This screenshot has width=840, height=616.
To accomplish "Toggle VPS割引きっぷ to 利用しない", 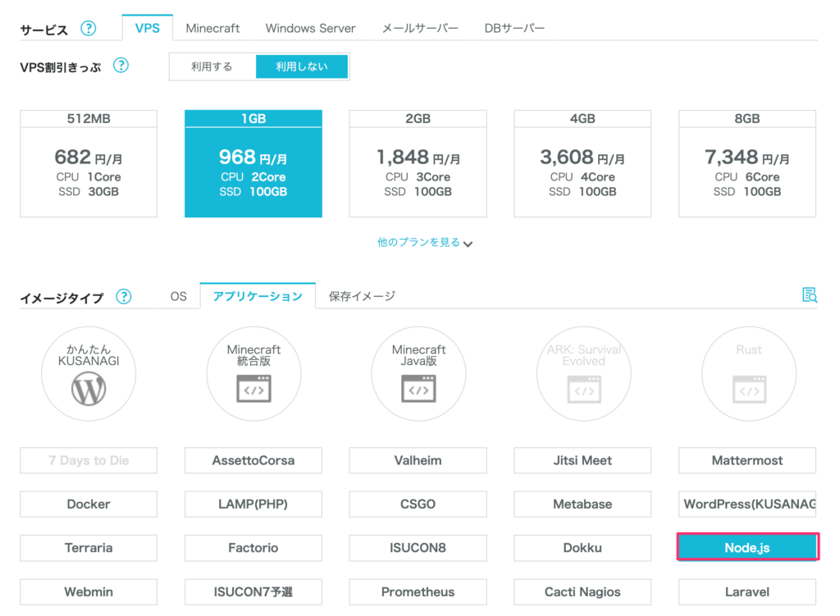I will tap(302, 66).
